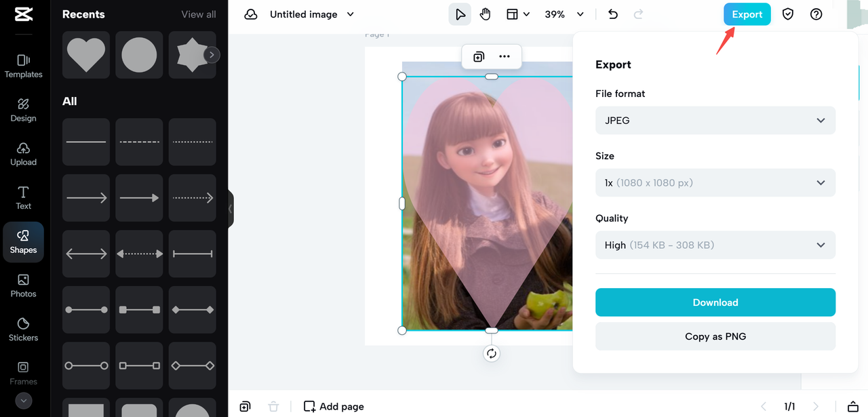Insert the dotted double-headed arrow shape
Screen dimensions: 868x417
tap(139, 254)
